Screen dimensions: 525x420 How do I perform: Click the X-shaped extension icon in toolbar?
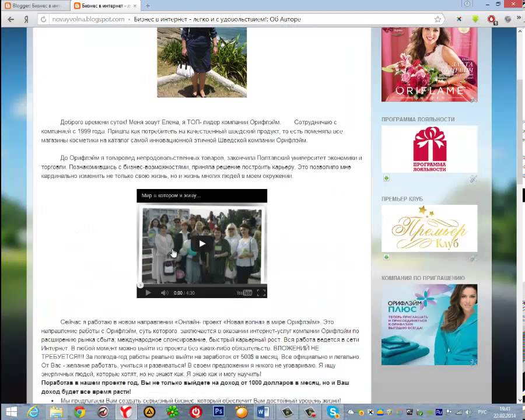point(459,19)
